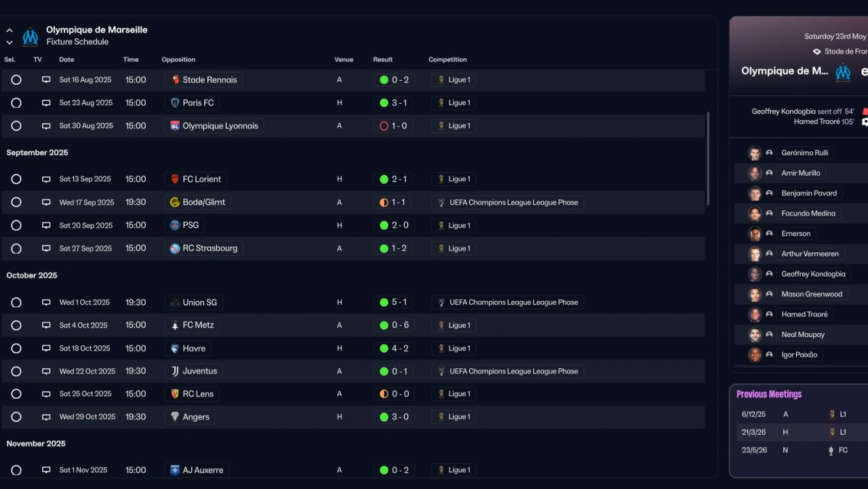Open the 5 - 1 result against Union SG

tap(394, 302)
